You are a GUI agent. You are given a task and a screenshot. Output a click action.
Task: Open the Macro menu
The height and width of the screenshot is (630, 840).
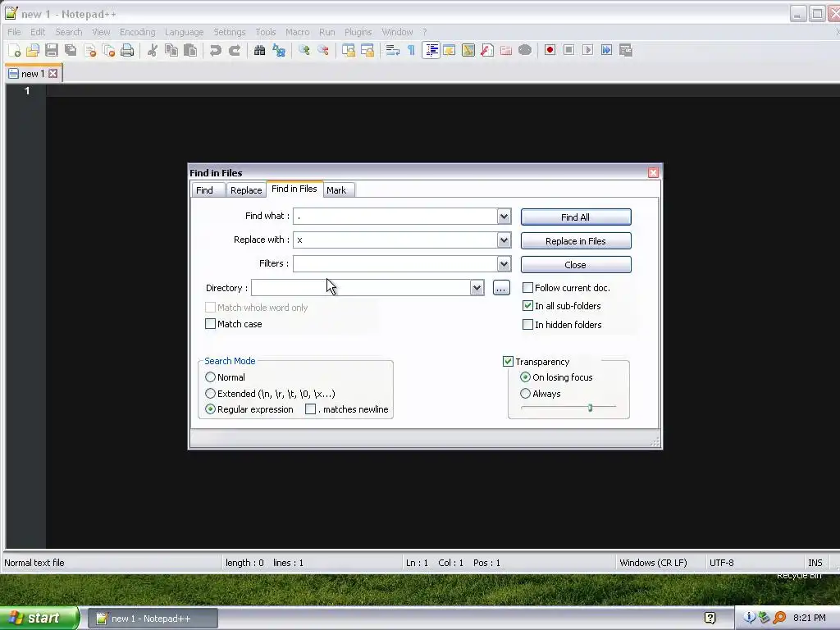click(297, 32)
